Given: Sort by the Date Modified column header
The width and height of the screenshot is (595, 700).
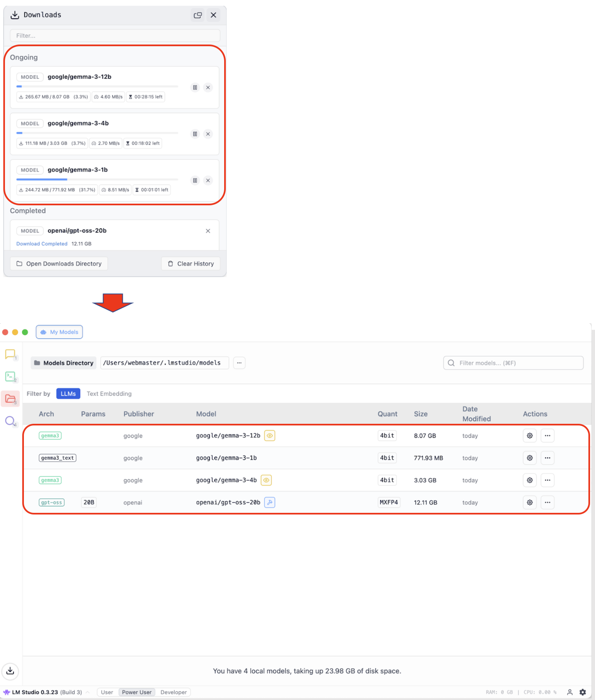Looking at the screenshot, I should 477,414.
